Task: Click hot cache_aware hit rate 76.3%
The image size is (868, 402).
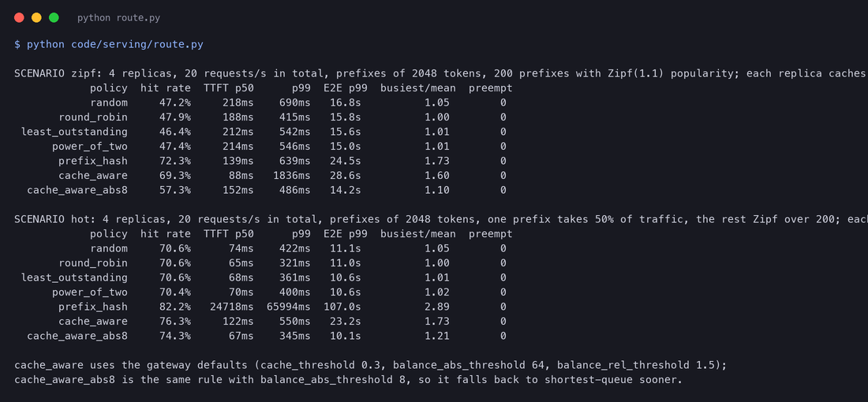Action: (x=175, y=322)
